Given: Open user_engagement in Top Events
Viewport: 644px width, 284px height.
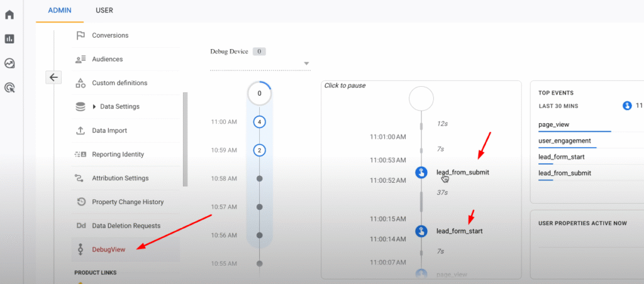Looking at the screenshot, I should click(565, 141).
